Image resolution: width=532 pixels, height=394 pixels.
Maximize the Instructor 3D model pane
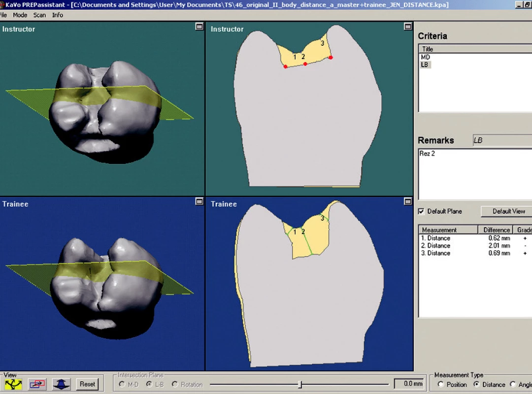point(199,27)
